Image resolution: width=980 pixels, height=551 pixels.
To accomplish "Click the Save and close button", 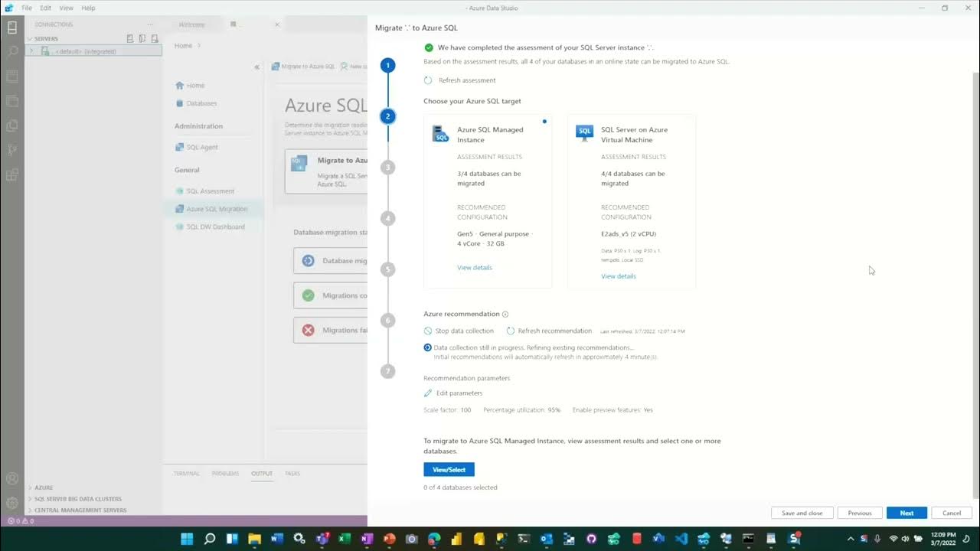I will coord(802,514).
